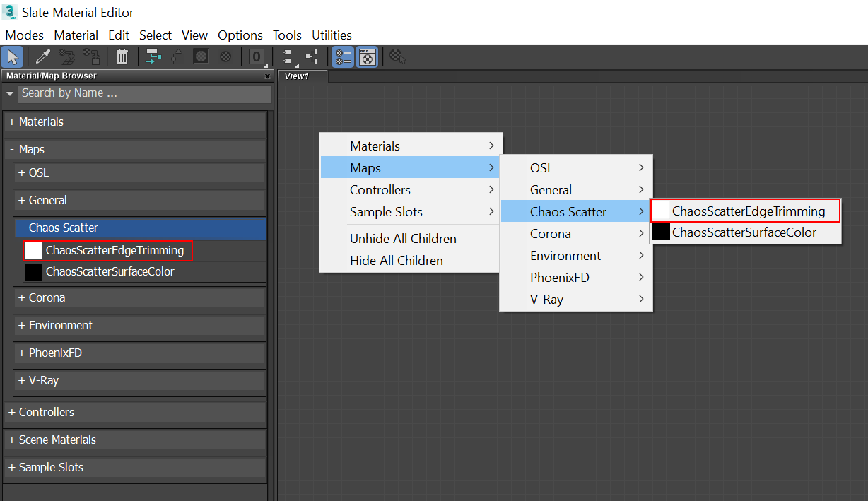Open Sample Slots submenu in context menu

tap(411, 211)
